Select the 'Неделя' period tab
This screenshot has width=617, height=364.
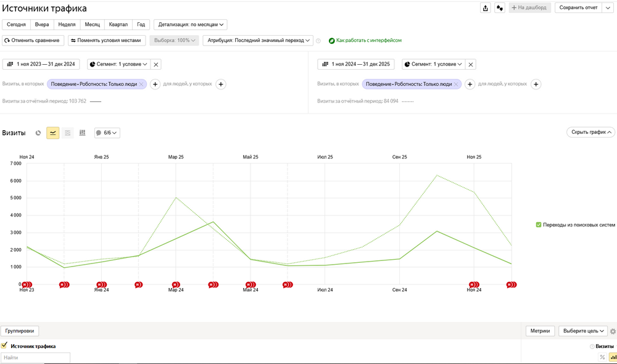click(67, 25)
